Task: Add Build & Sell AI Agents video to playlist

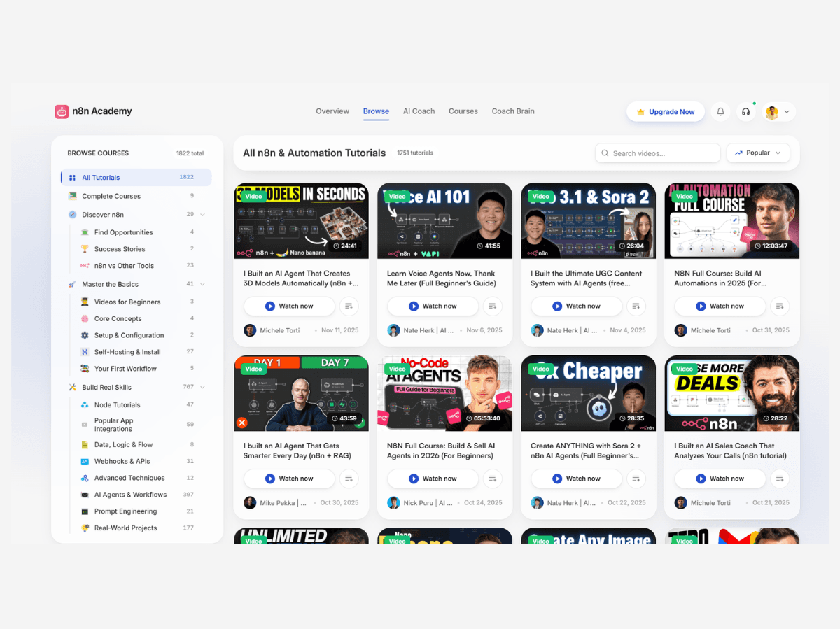Action: (493, 479)
